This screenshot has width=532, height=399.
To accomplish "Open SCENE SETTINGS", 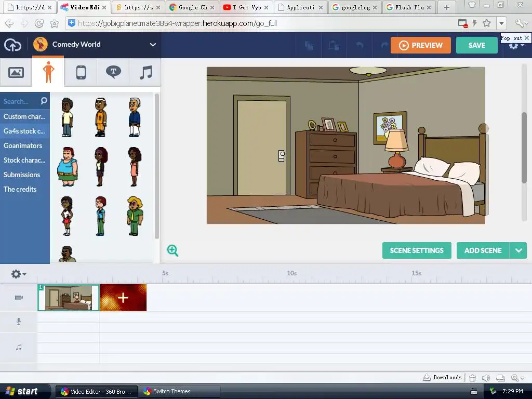I will pyautogui.click(x=417, y=250).
